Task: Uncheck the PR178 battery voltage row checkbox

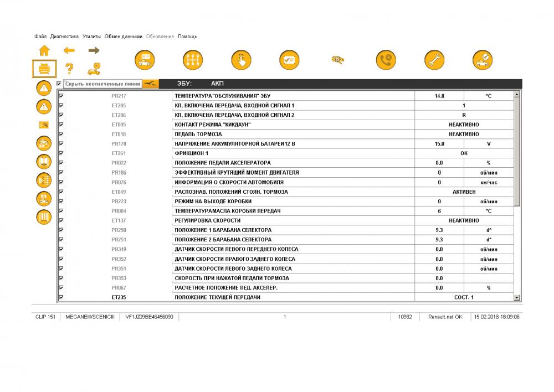Action: 61,144
